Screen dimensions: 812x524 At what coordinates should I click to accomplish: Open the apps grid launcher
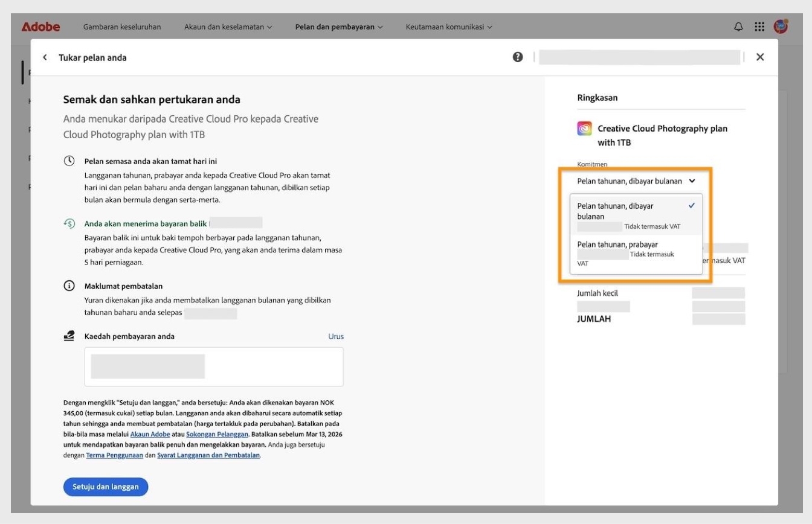pyautogui.click(x=759, y=27)
